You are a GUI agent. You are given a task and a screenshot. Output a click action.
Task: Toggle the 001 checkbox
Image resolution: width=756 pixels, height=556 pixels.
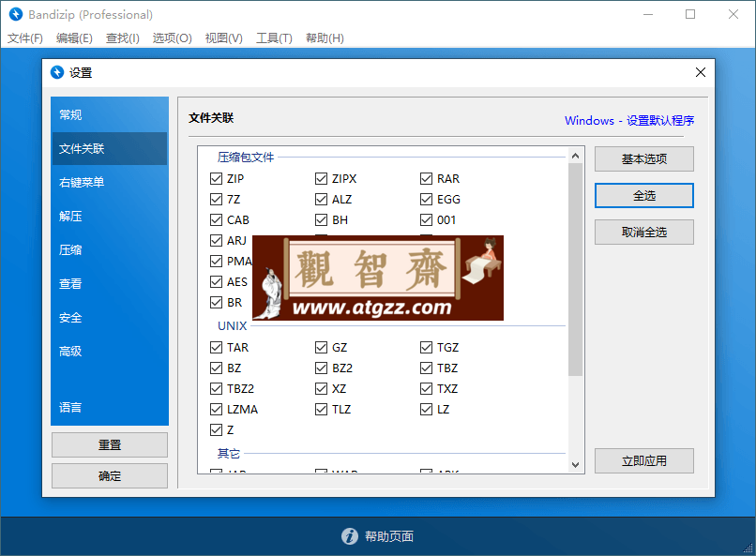[x=426, y=219]
